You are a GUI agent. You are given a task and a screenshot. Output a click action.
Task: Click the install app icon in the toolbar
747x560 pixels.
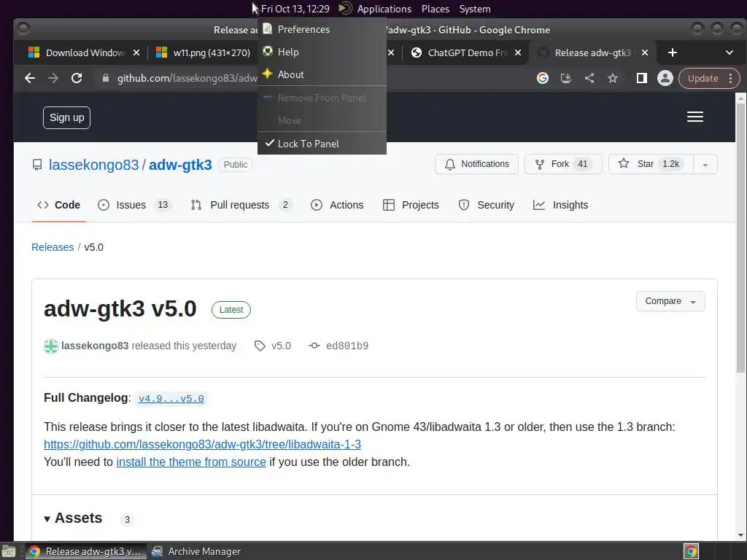coord(565,78)
